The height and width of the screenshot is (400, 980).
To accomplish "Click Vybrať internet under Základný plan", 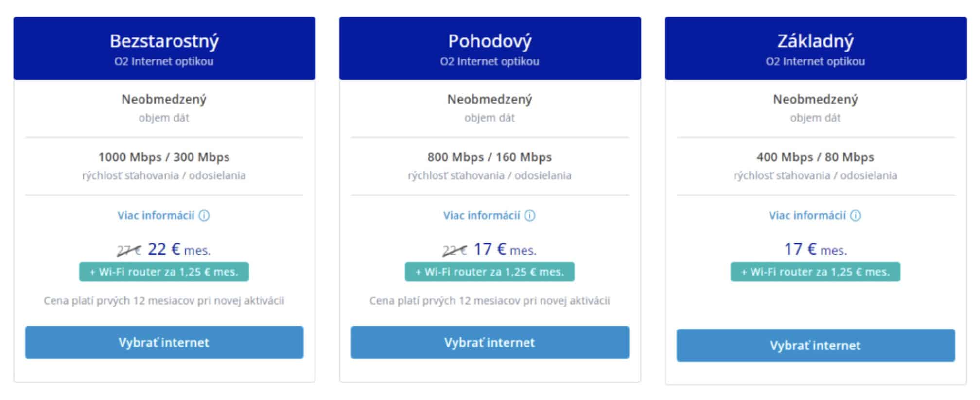I will click(816, 345).
